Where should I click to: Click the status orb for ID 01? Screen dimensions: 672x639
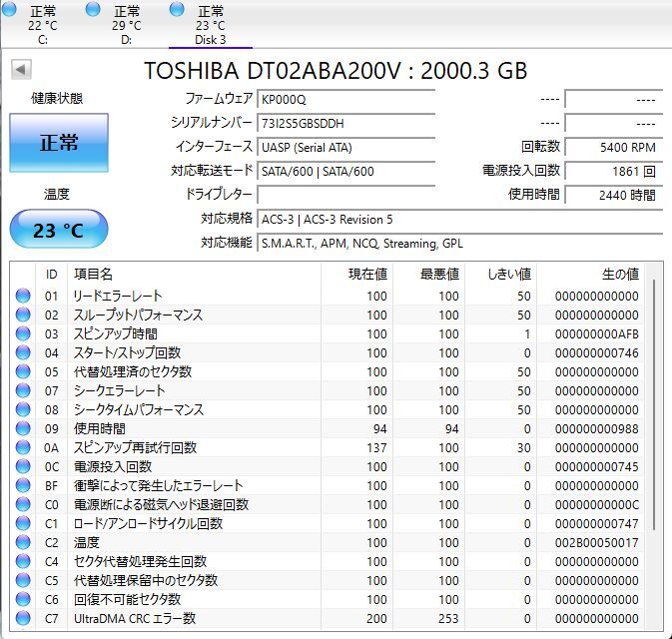pyautogui.click(x=23, y=296)
